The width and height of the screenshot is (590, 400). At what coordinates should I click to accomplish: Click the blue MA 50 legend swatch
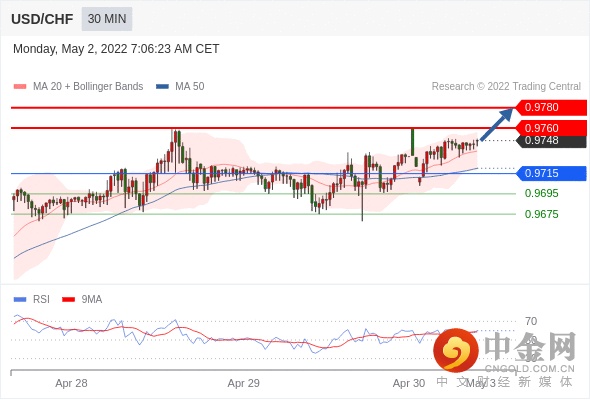pos(162,87)
